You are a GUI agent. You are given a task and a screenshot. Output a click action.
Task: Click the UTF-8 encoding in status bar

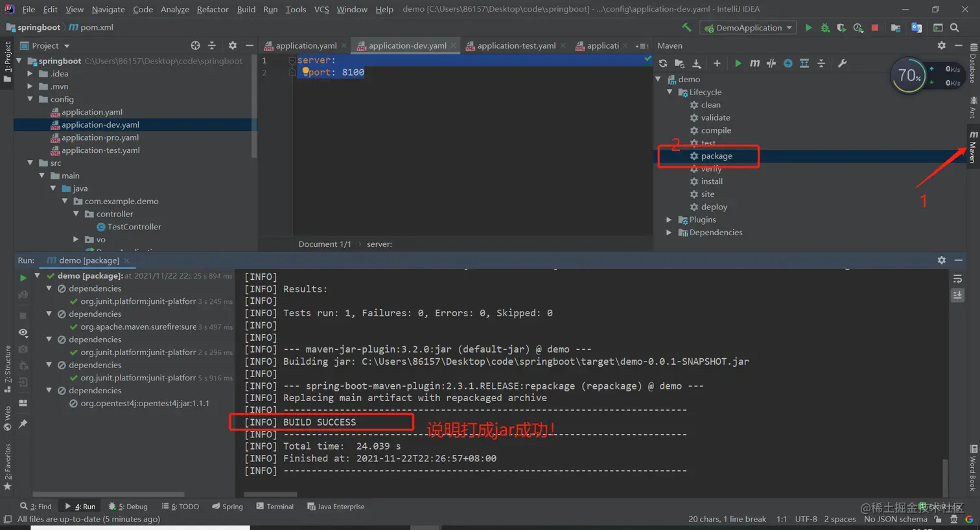click(806, 519)
